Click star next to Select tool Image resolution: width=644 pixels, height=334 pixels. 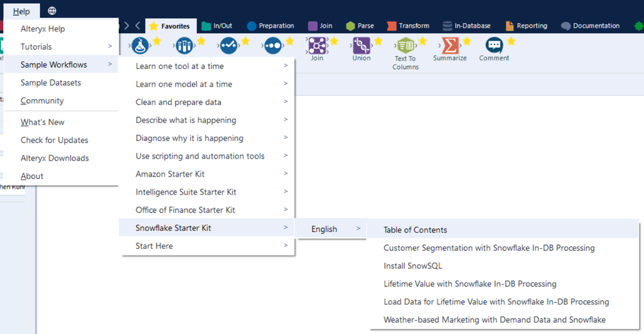coord(245,41)
